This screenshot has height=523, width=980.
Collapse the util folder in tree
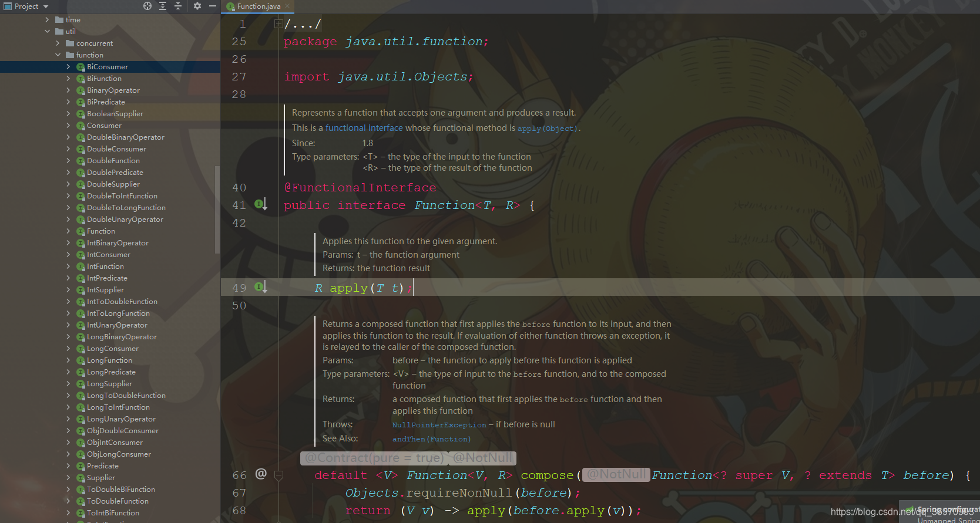pyautogui.click(x=47, y=32)
